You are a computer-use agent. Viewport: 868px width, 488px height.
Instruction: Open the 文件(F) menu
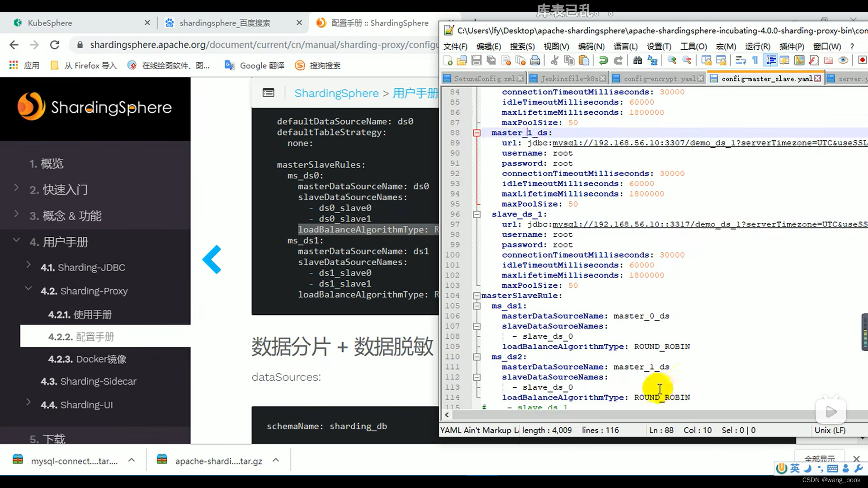[x=455, y=47]
